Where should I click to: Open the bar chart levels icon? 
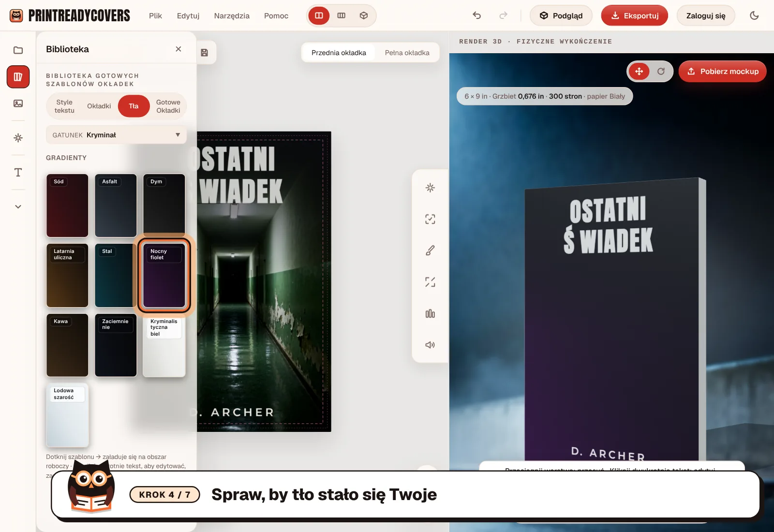(430, 313)
